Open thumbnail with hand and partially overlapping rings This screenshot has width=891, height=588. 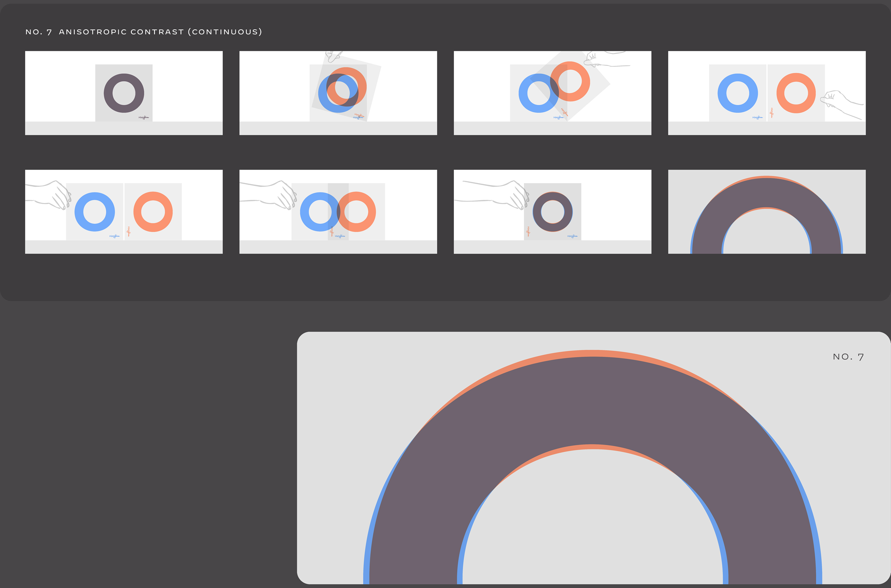click(338, 212)
